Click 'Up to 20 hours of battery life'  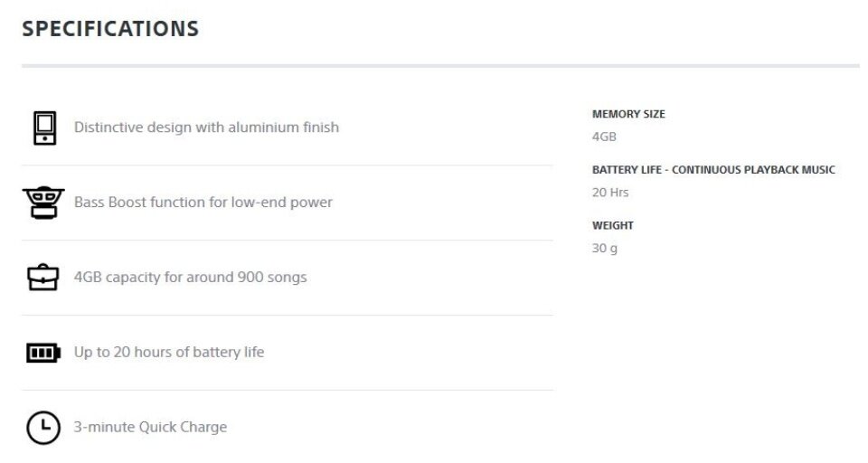click(x=169, y=353)
